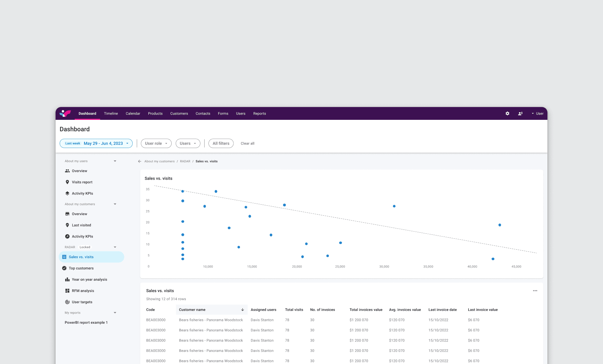Open Visits report in sidebar
Viewport: 603px width, 364px height.
click(82, 182)
